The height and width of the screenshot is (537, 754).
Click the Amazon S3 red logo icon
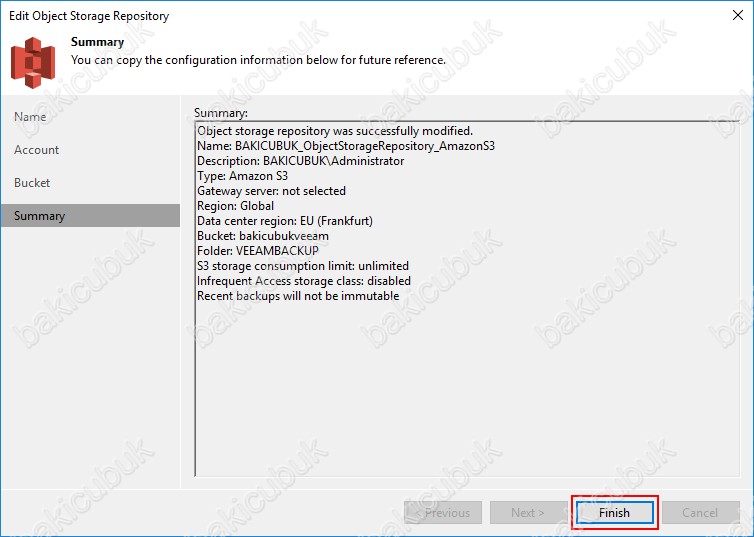pyautogui.click(x=33, y=62)
